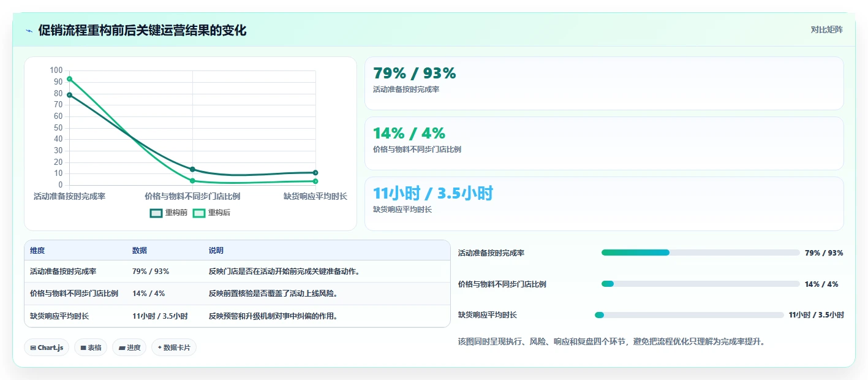Click the 进度 tag

(x=129, y=348)
